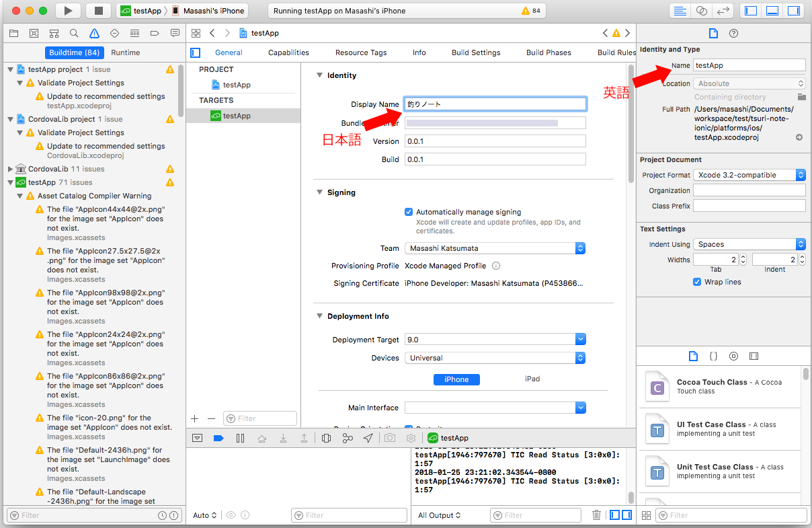Select the iPhone device segment
Viewport: 812px width, 528px height.
coord(456,379)
